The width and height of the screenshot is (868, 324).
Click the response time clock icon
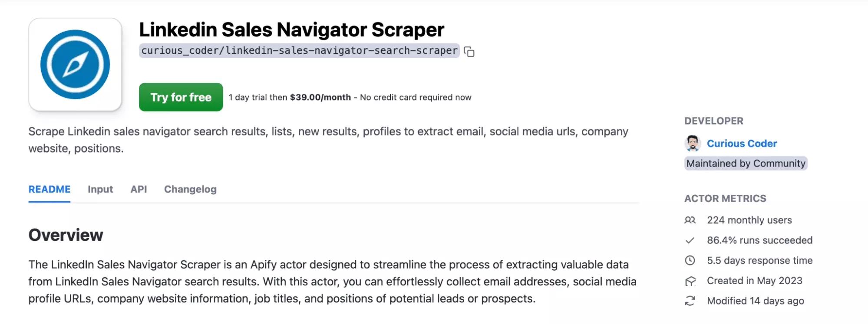[690, 261]
